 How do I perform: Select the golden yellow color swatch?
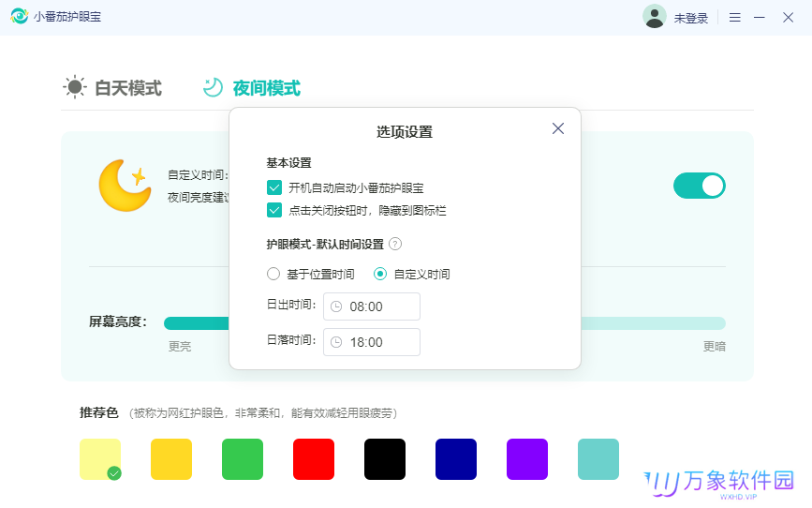point(171,458)
